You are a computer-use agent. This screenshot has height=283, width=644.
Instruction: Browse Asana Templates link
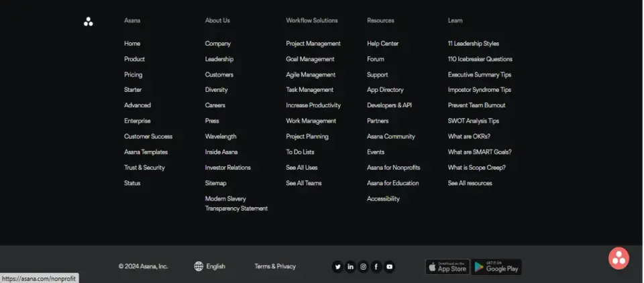(x=146, y=152)
